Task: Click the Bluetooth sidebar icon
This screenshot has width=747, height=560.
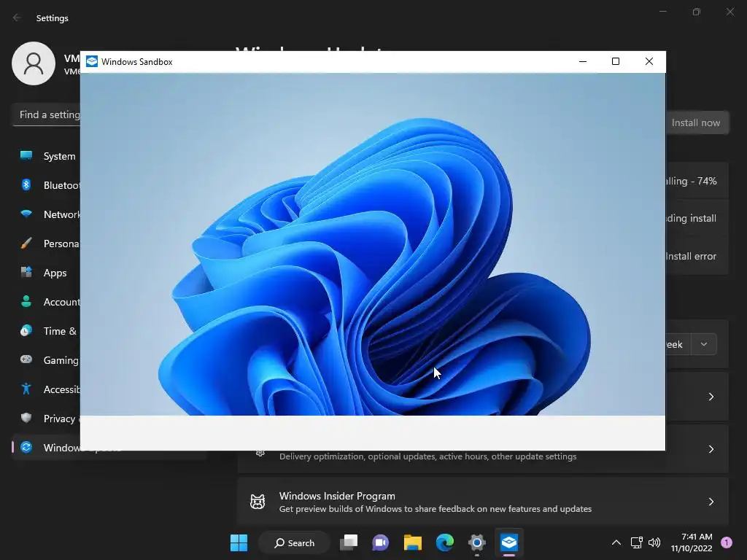Action: point(26,184)
